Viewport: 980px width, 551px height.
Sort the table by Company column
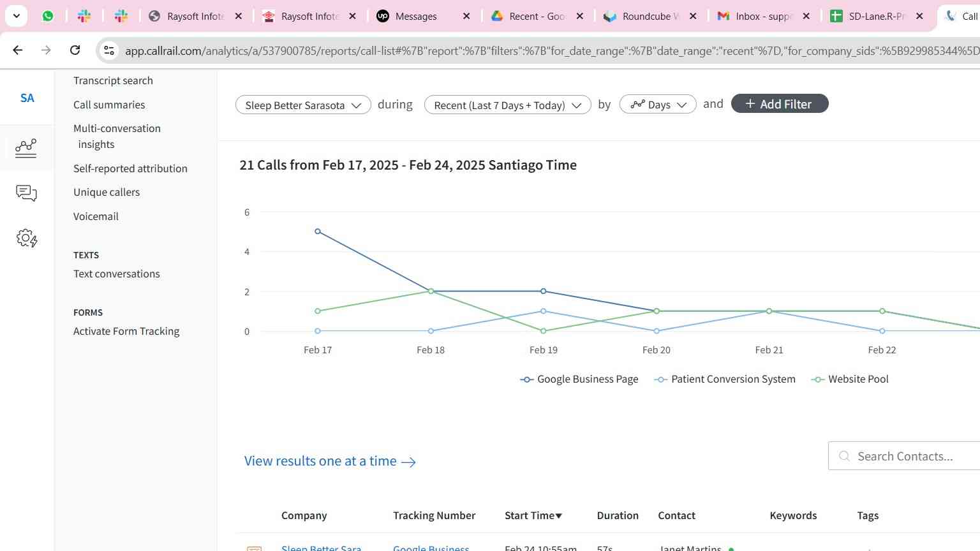[x=304, y=515]
